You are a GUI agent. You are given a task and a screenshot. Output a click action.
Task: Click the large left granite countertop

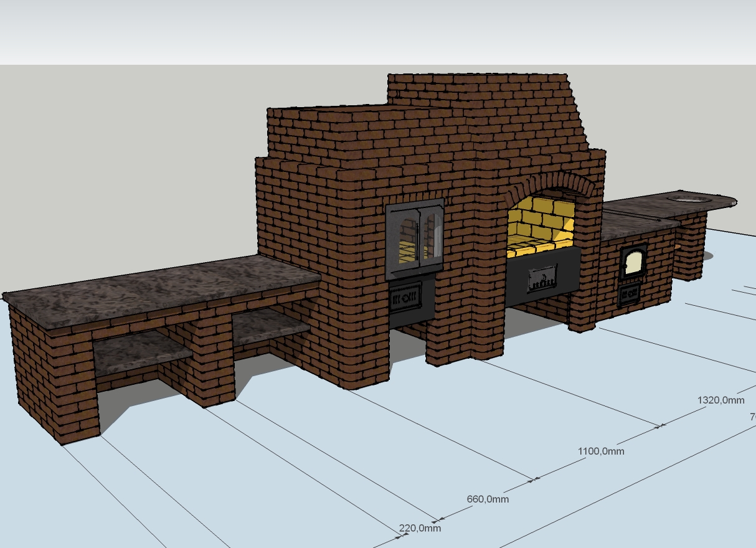(x=162, y=290)
